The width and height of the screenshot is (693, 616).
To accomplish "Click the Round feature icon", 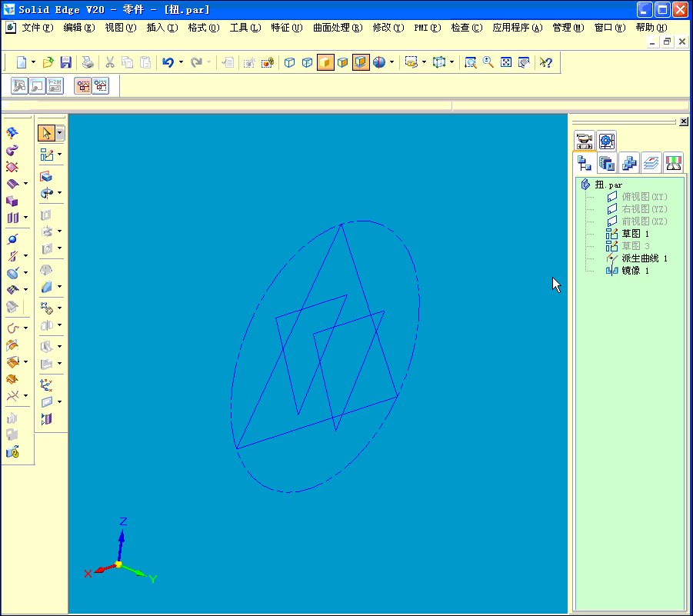I will click(x=46, y=287).
